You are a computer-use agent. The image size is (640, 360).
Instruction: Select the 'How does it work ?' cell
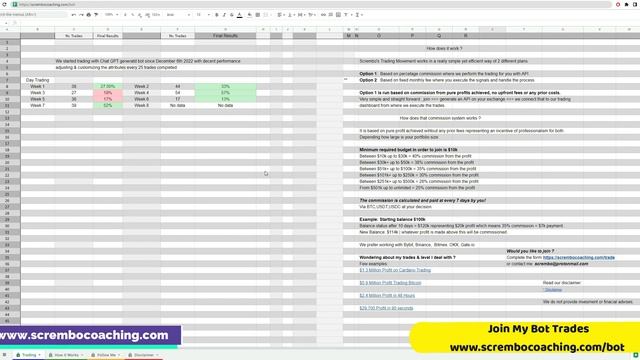click(444, 49)
